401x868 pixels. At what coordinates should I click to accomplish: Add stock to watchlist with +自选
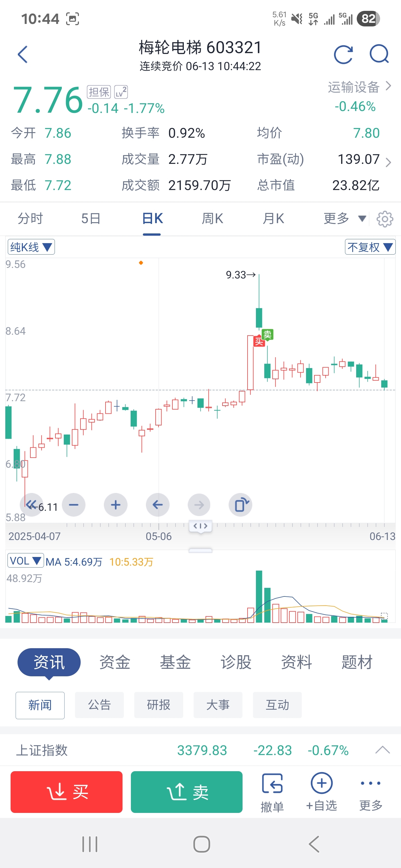pos(321,792)
